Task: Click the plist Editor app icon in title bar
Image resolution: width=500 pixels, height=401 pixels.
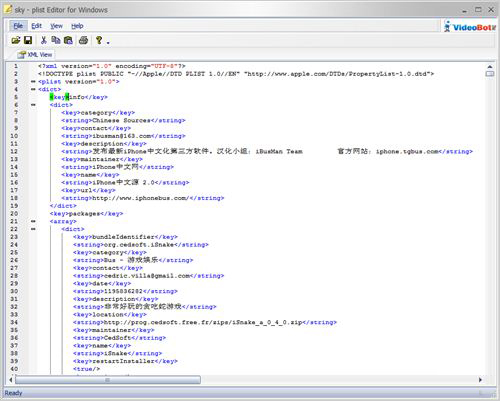Action: (x=8, y=10)
